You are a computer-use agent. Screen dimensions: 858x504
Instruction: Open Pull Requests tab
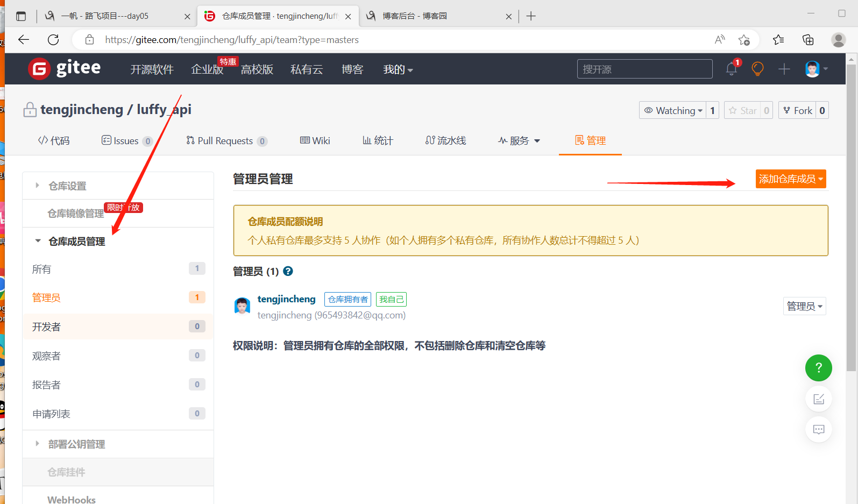click(226, 140)
